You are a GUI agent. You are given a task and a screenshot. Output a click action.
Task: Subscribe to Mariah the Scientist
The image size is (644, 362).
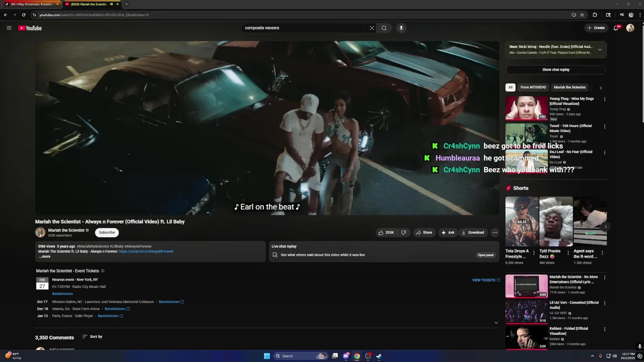[107, 232]
